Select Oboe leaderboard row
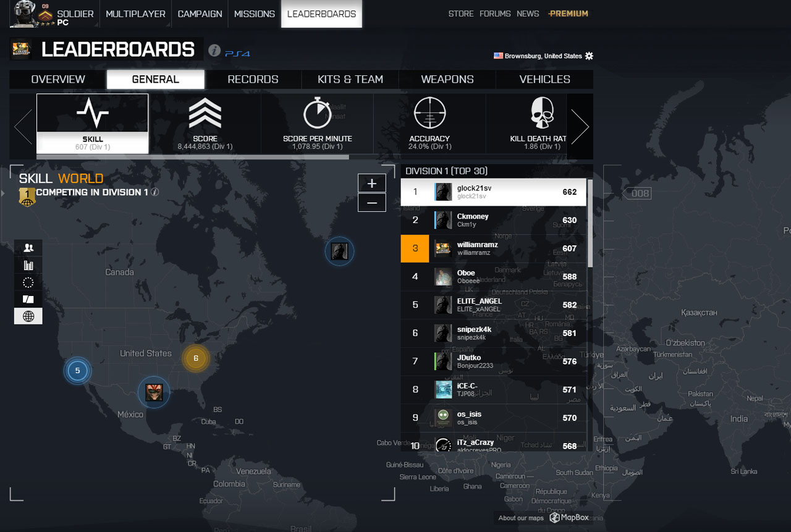 tap(493, 276)
